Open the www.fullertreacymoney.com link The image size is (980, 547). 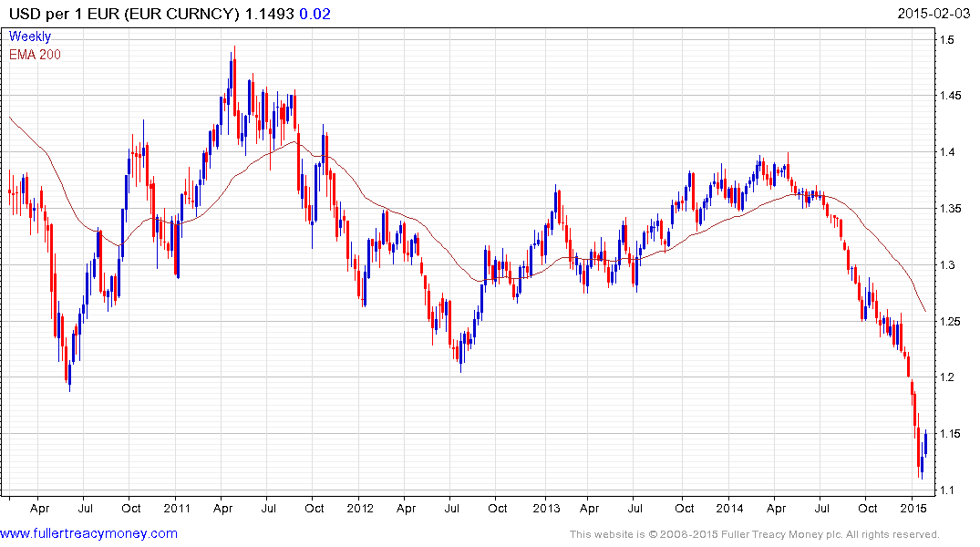coord(88,533)
